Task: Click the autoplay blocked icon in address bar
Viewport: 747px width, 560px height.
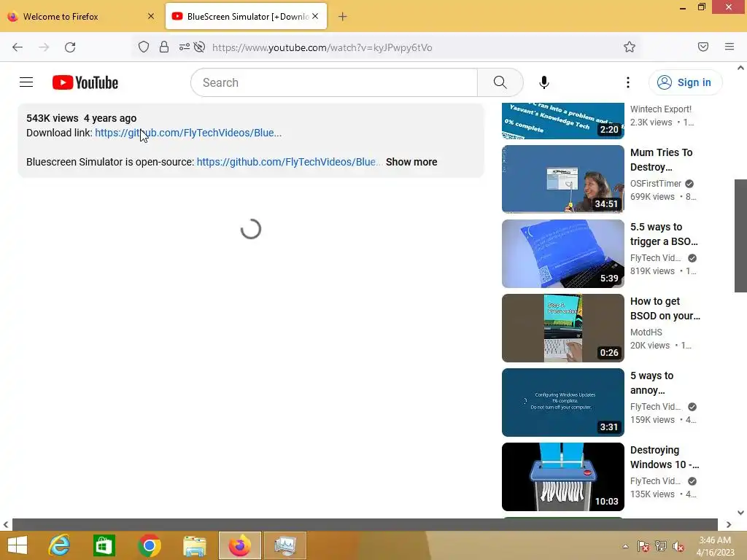Action: point(200,47)
